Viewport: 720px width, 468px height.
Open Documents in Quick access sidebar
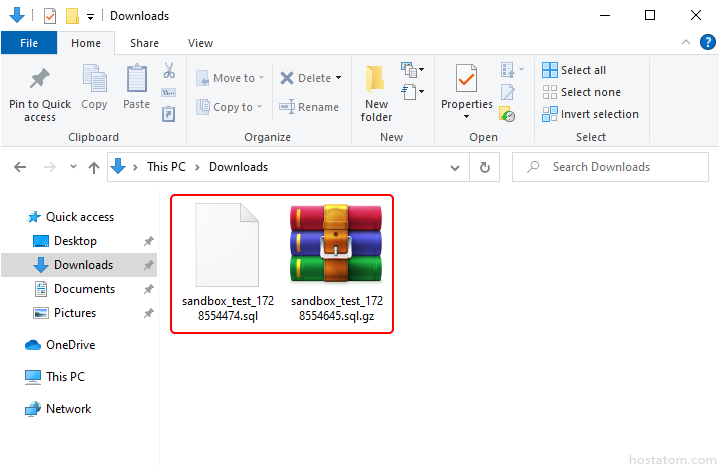(x=84, y=289)
